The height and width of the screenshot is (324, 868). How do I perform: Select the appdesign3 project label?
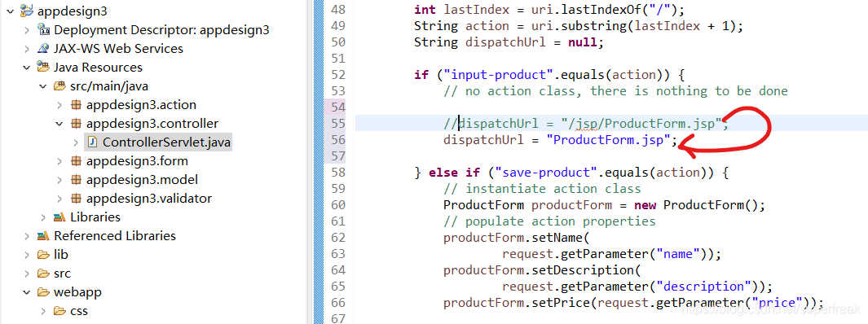[73, 11]
